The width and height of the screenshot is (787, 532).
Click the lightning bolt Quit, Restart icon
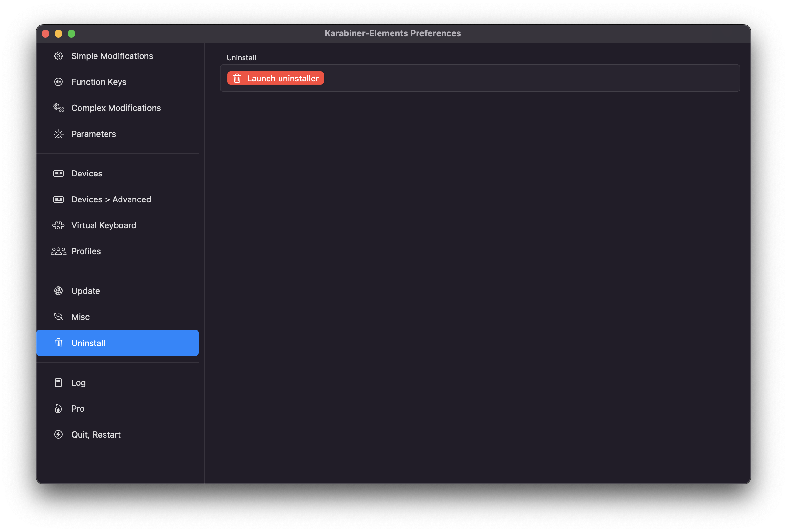[58, 435]
